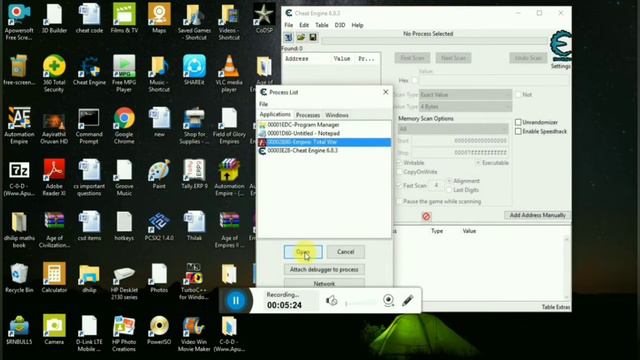The height and width of the screenshot is (360, 640).
Task: Click the open-folder load table icon
Action: pyautogui.click(x=301, y=38)
